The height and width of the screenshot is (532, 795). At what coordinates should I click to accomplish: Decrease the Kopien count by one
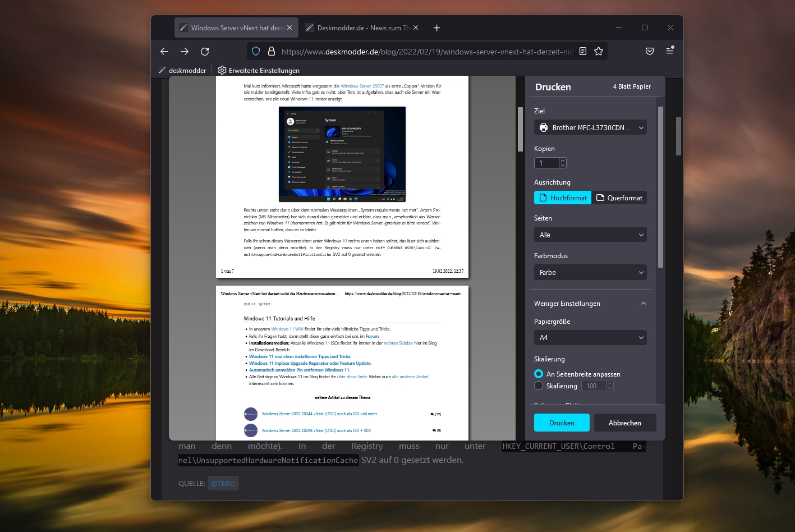click(563, 166)
